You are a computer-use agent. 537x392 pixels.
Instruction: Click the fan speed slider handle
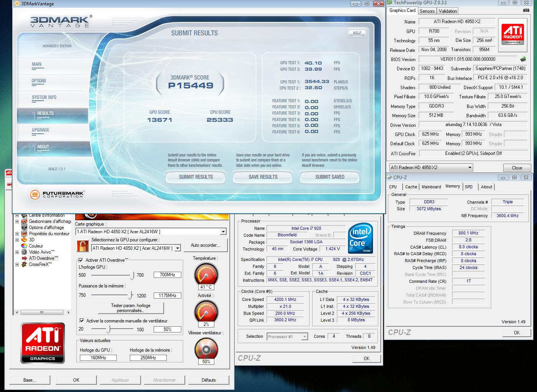pos(109,329)
